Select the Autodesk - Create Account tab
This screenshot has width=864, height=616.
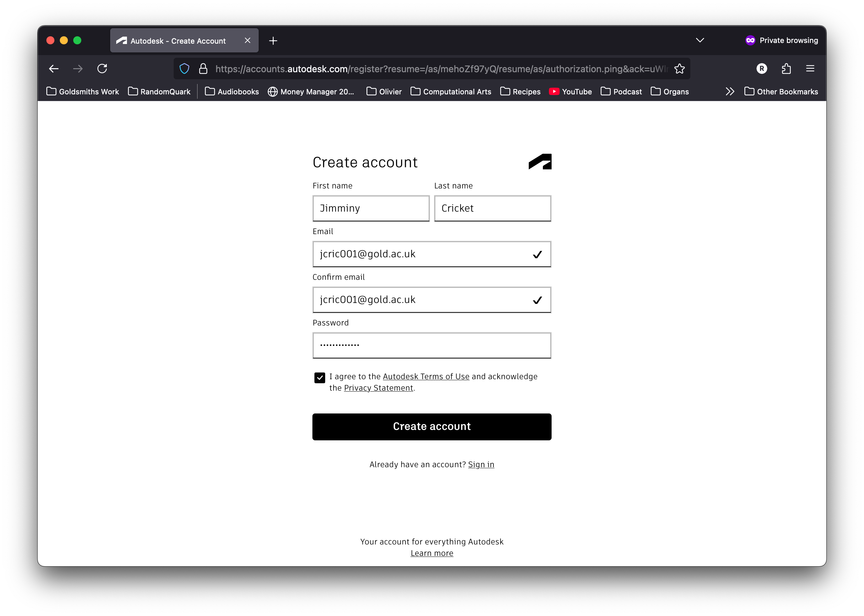184,40
